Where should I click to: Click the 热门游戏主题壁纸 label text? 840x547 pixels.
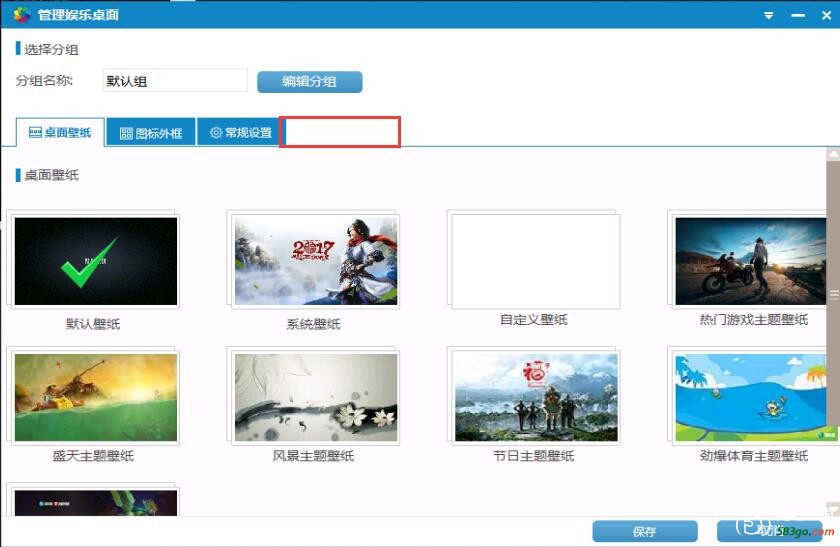click(x=754, y=320)
